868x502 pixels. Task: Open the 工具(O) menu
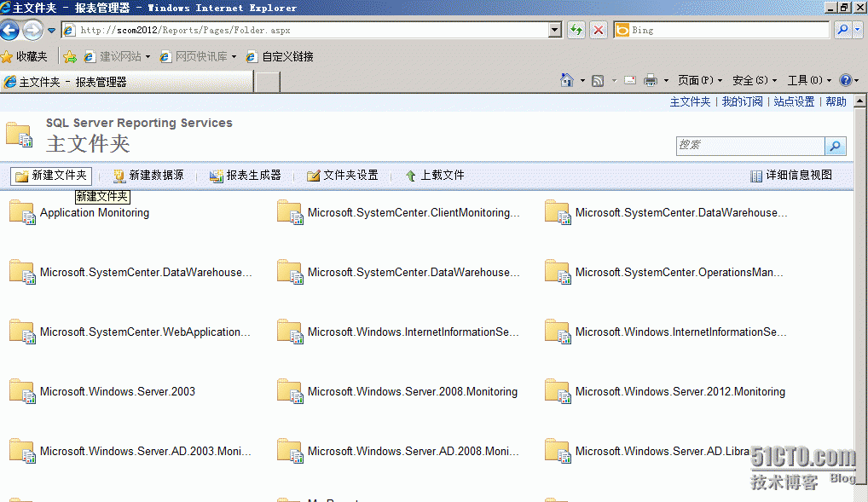click(809, 81)
